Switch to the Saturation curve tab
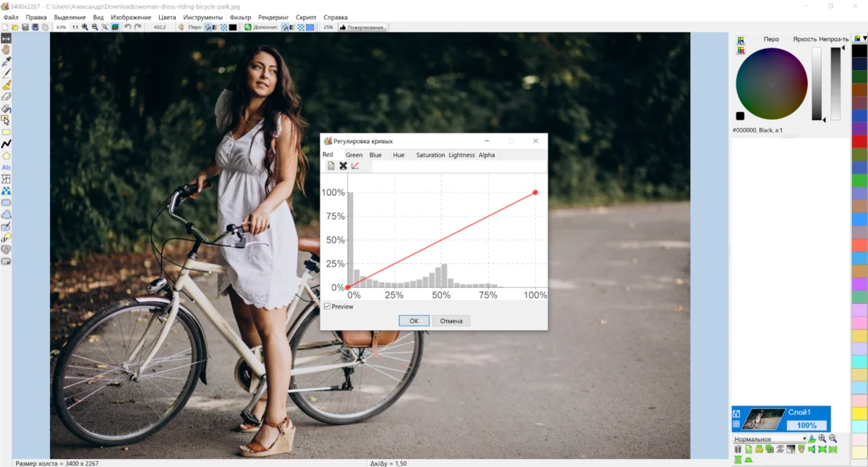Screen dimensions: 868x467 point(430,155)
